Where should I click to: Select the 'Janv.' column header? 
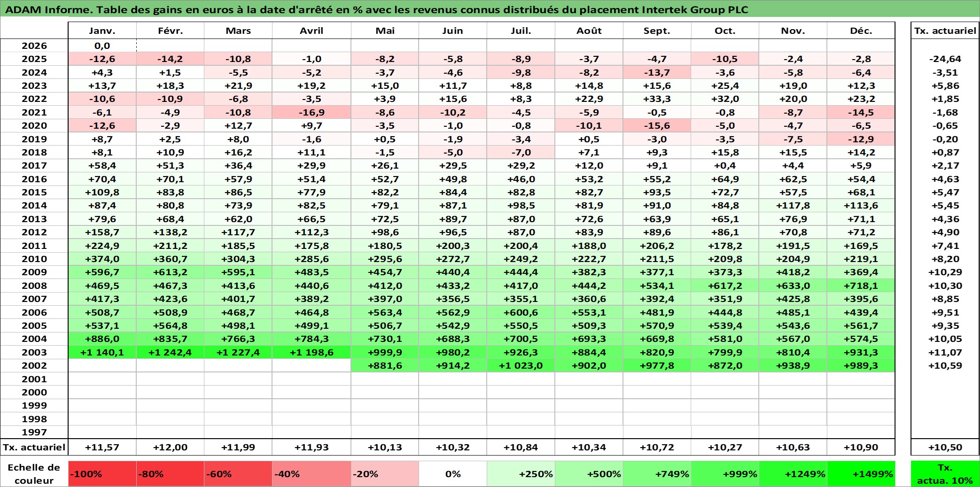coord(102,31)
